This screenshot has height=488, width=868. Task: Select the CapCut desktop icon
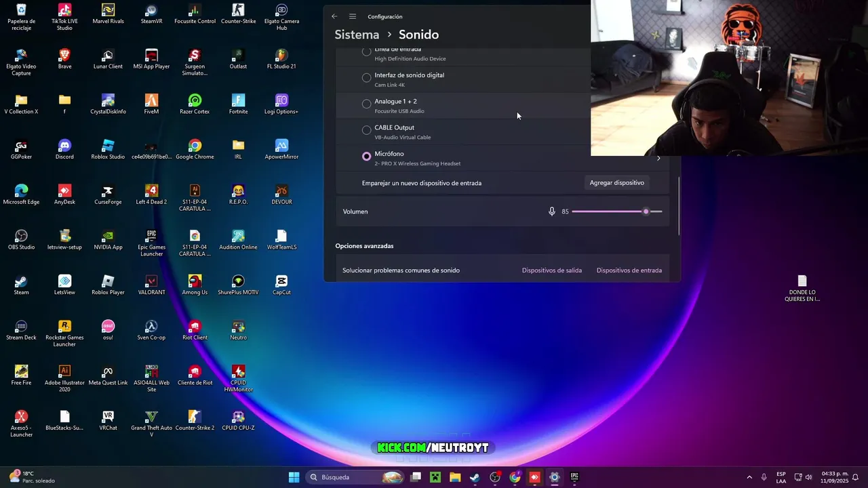[x=281, y=285]
